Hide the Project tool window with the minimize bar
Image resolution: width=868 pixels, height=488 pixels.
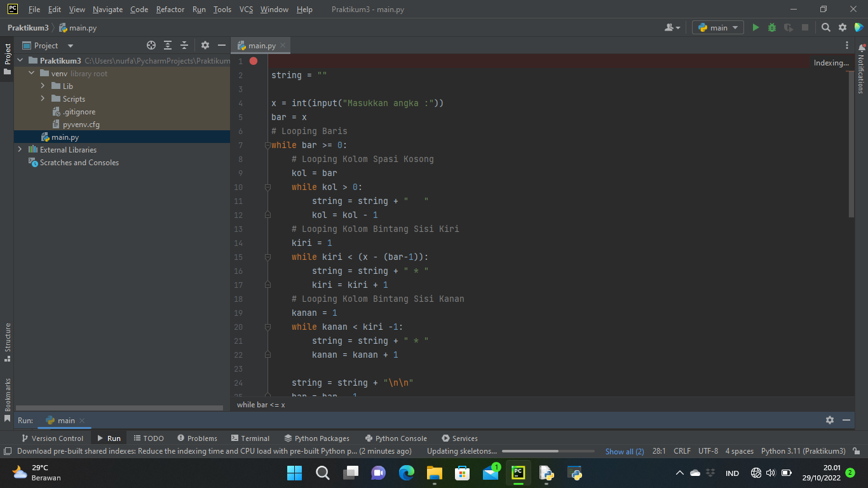(221, 45)
